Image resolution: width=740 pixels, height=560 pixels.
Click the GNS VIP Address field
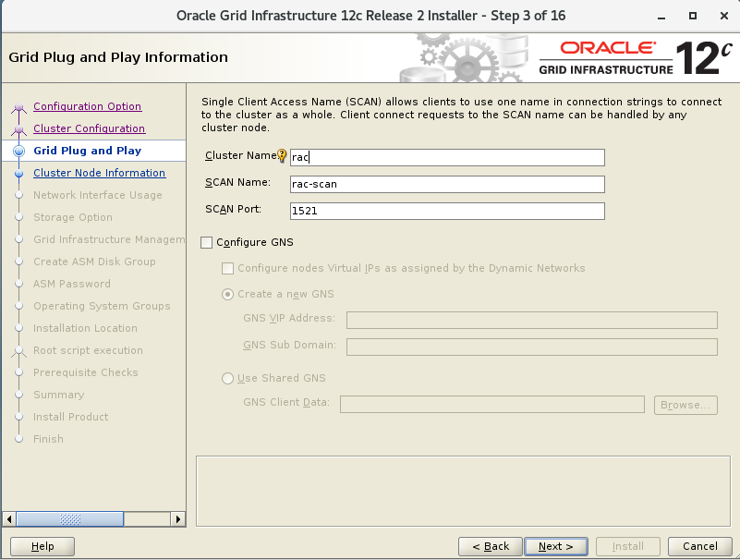point(532,320)
